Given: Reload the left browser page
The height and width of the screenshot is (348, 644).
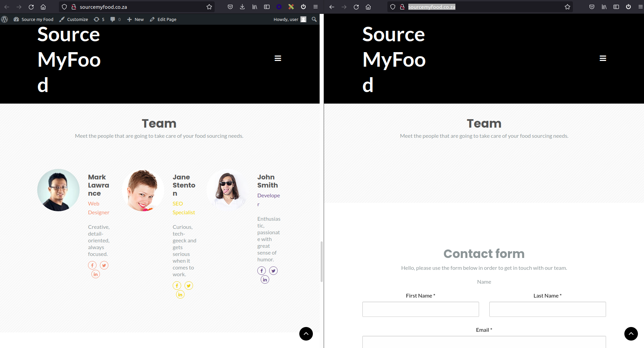Looking at the screenshot, I should (x=31, y=7).
